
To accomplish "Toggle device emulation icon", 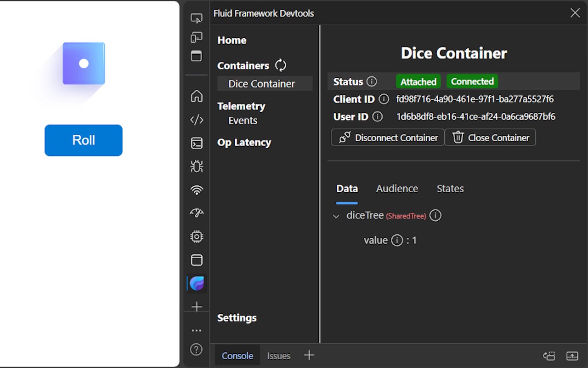I will tap(197, 37).
